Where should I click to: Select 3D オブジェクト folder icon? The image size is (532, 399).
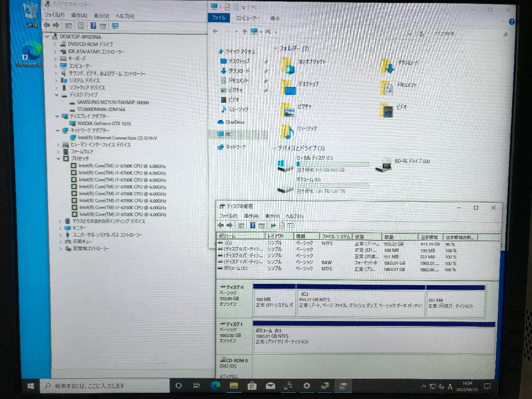pyautogui.click(x=288, y=65)
